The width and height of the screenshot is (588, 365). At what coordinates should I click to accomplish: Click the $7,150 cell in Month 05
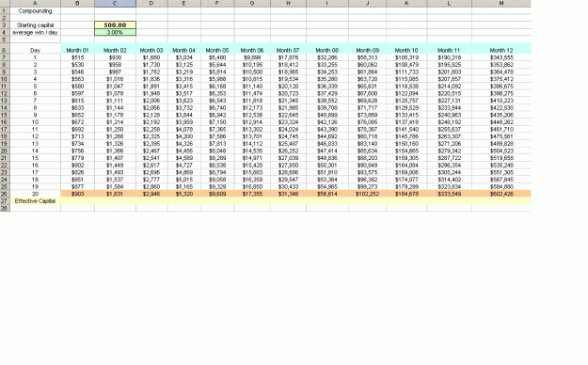tap(217, 122)
